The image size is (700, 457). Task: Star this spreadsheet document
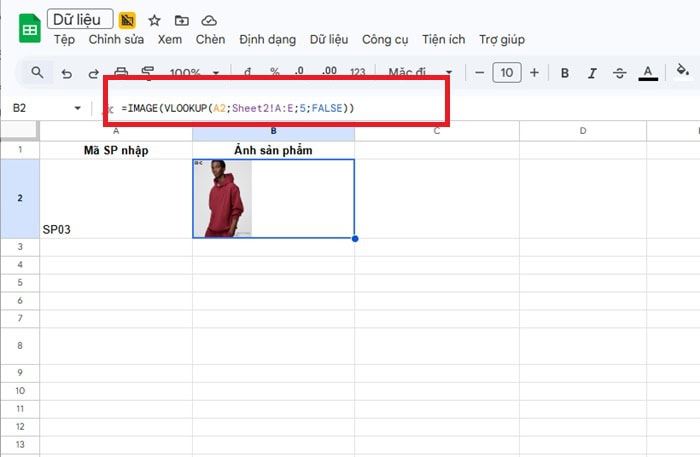point(154,20)
